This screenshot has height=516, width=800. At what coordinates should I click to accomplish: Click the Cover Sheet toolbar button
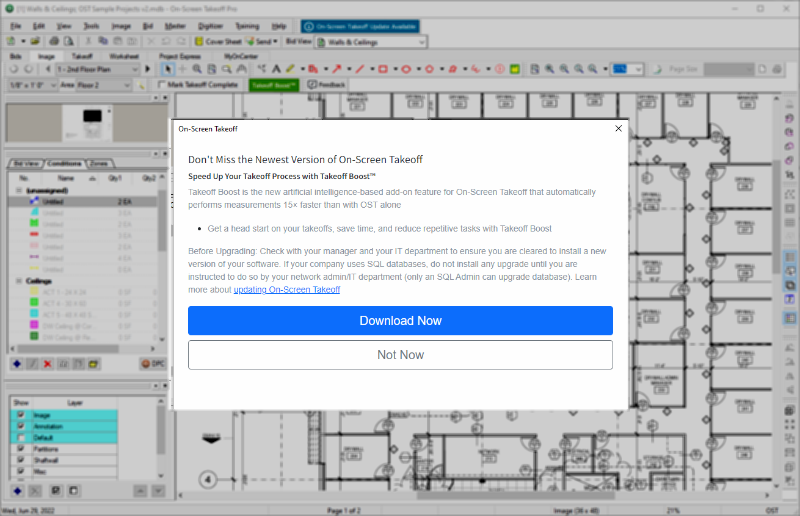pos(218,41)
